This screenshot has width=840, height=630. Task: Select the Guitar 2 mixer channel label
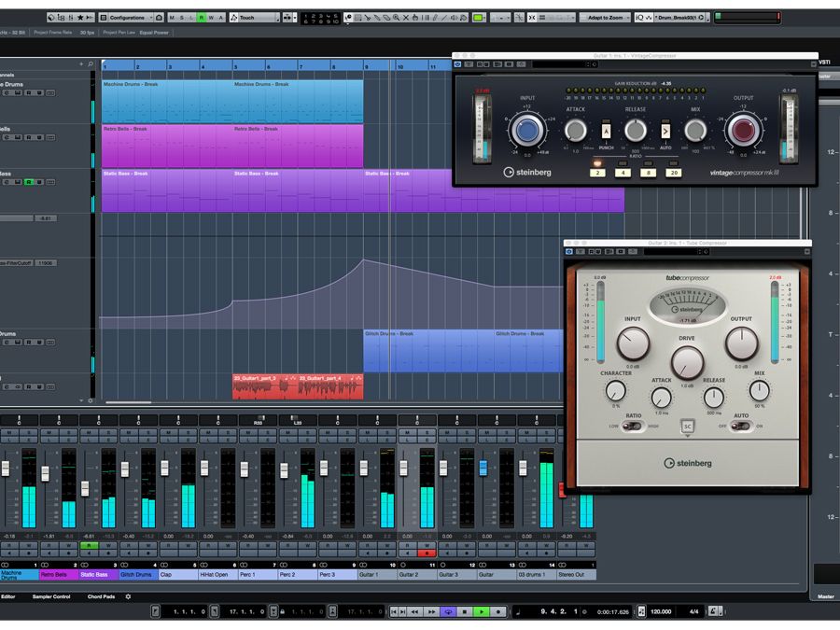pyautogui.click(x=417, y=574)
